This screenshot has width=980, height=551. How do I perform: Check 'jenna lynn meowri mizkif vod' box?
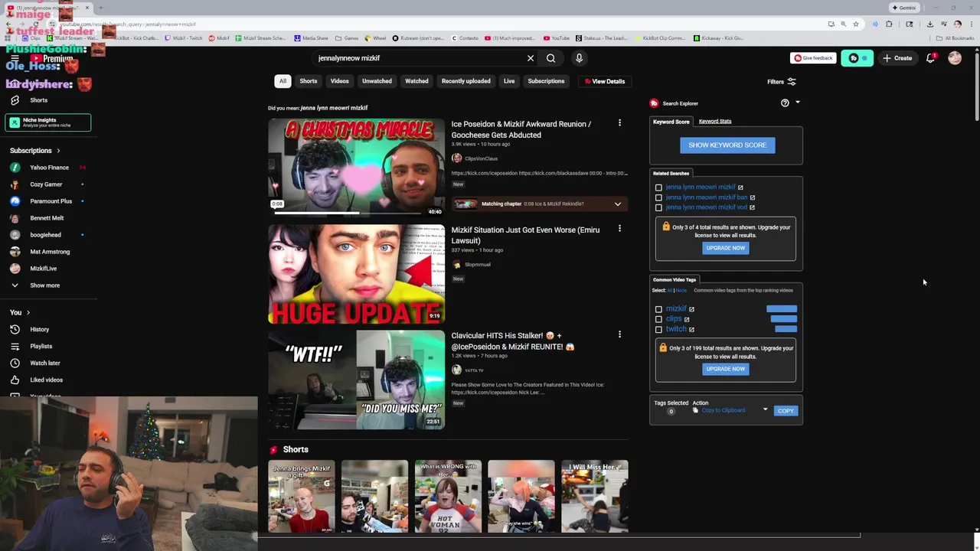tap(658, 207)
